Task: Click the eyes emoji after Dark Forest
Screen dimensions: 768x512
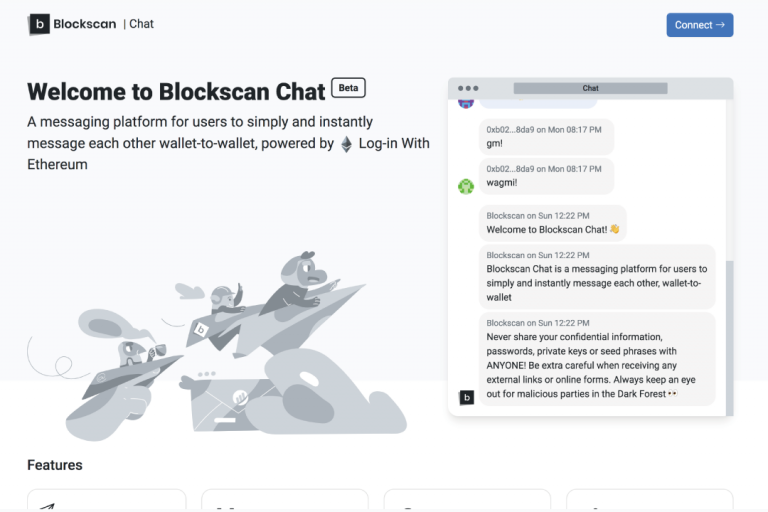Action: (672, 394)
